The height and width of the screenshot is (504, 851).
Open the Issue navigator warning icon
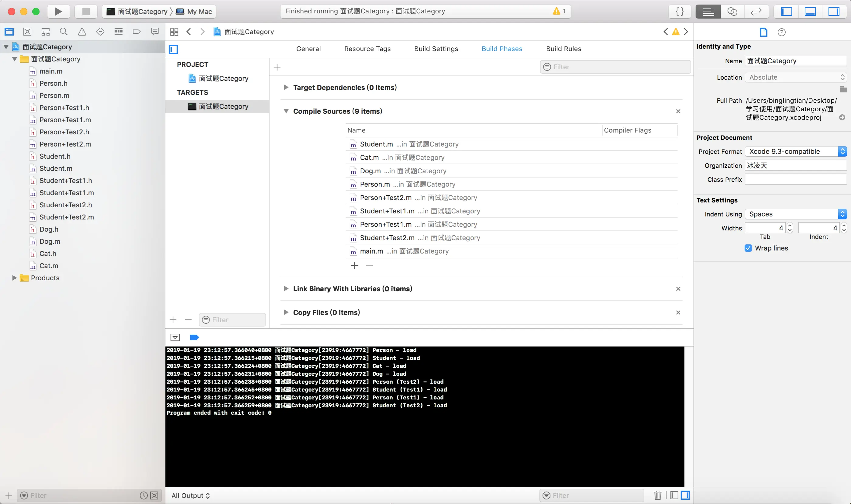[x=82, y=32]
